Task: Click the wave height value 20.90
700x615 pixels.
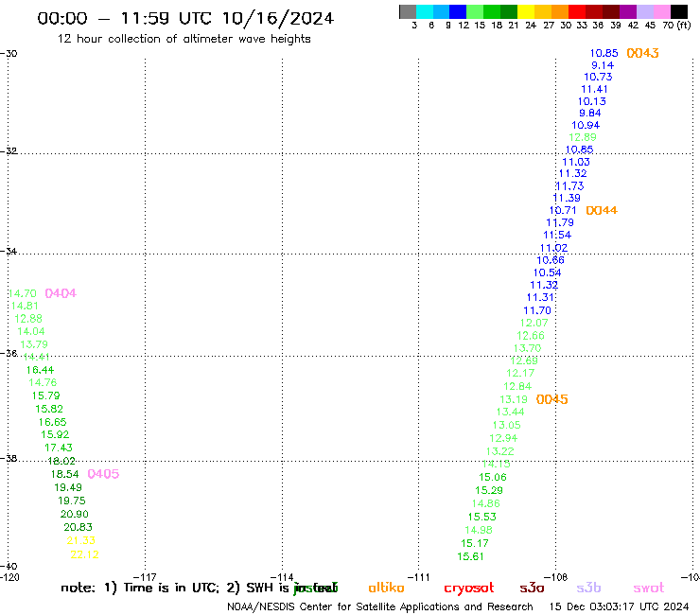Action: click(75, 514)
